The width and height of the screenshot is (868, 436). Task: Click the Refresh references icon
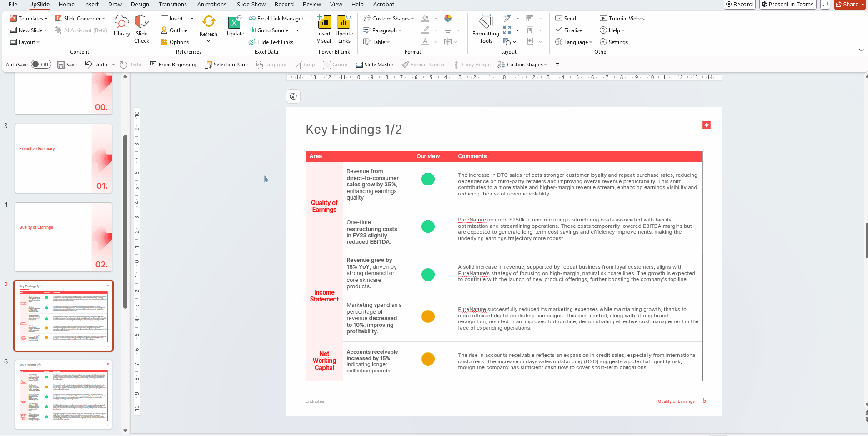click(208, 26)
